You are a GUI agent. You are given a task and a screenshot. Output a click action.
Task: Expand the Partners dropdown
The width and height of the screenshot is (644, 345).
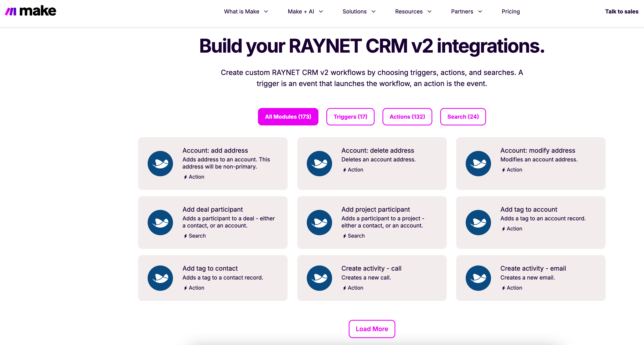pos(466,11)
